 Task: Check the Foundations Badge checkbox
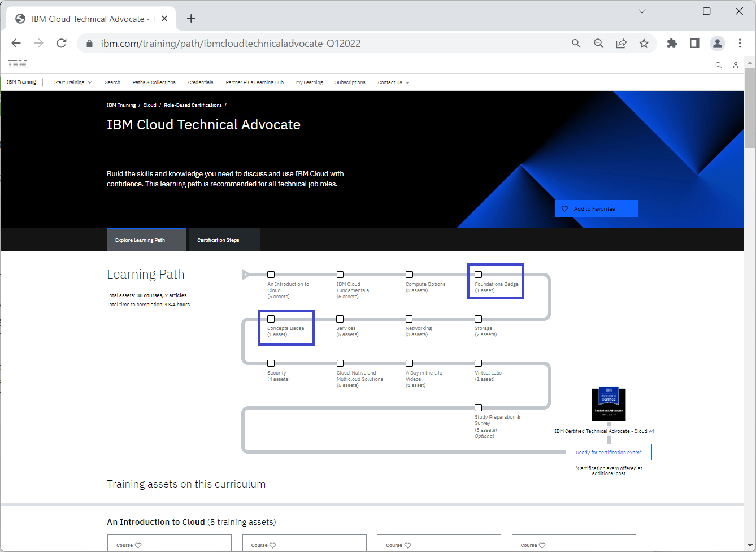click(x=478, y=274)
